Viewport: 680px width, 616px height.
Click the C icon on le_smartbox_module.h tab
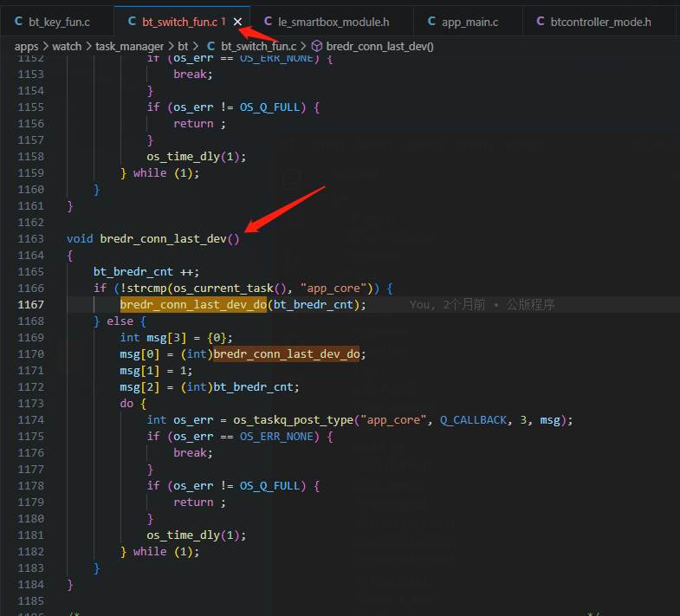tap(268, 22)
